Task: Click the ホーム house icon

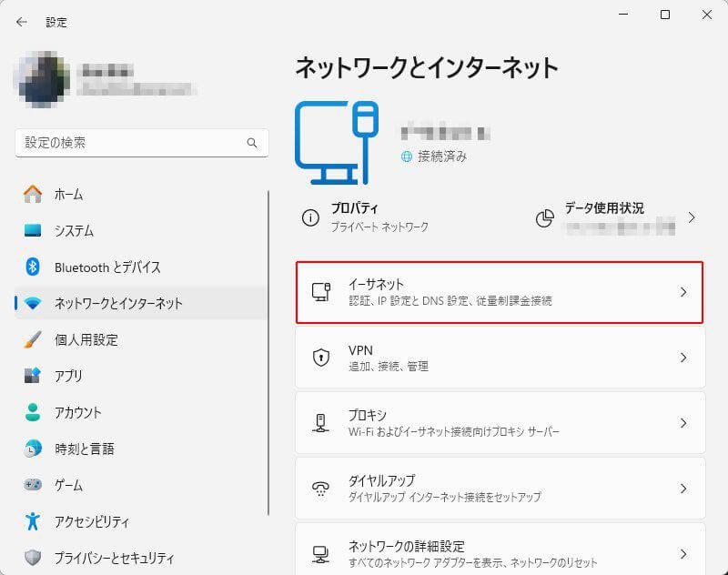Action: [33, 194]
